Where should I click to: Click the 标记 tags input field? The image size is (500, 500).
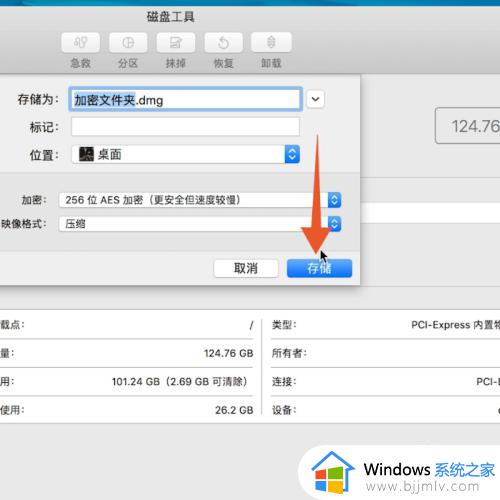pyautogui.click(x=185, y=127)
